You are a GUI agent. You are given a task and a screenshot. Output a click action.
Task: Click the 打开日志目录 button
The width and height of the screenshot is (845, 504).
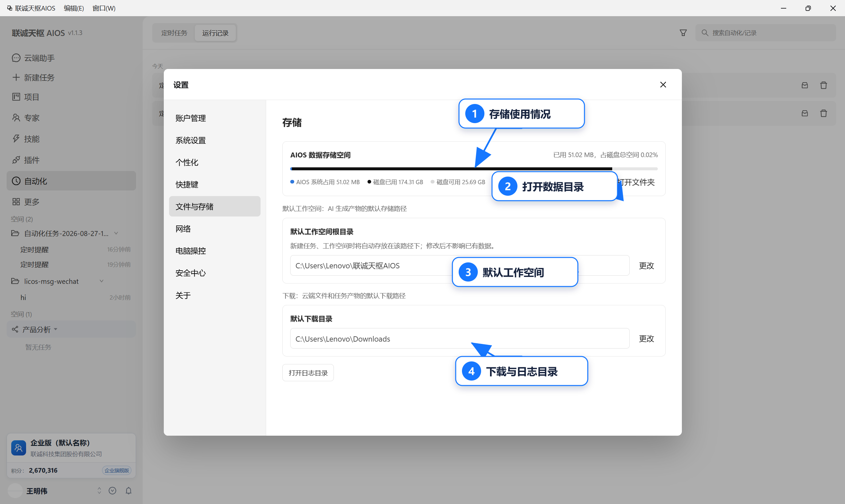click(x=308, y=373)
